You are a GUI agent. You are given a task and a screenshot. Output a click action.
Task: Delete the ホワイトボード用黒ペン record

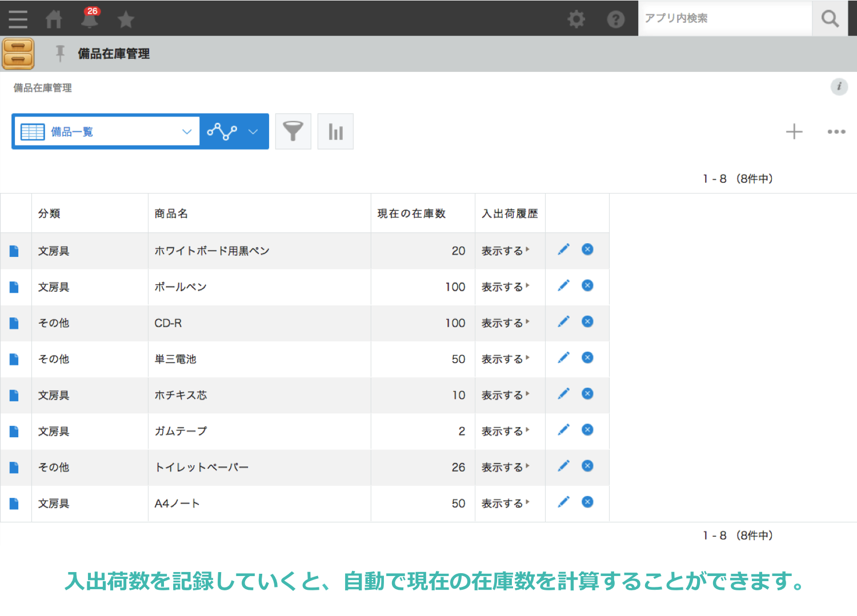coord(587,249)
